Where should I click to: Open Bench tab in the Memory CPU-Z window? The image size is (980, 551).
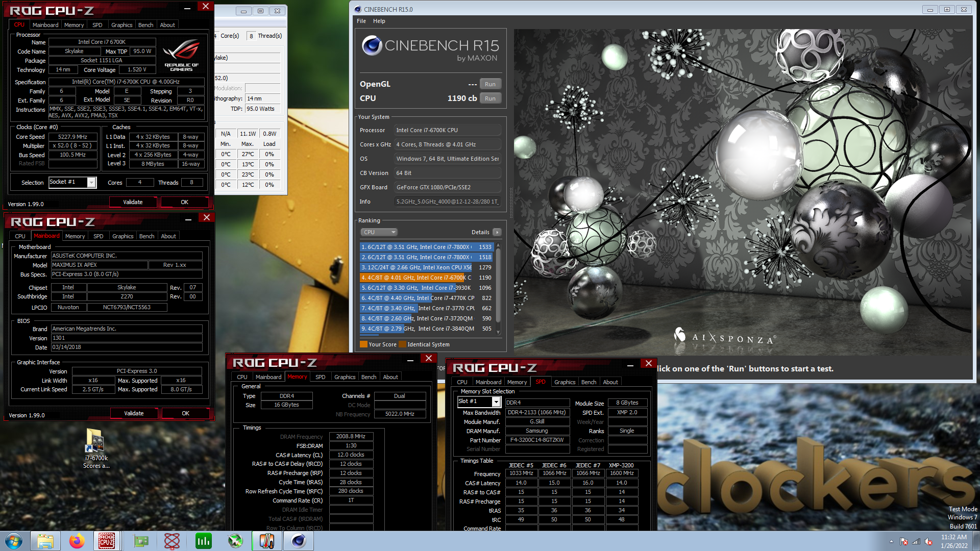[x=369, y=377]
